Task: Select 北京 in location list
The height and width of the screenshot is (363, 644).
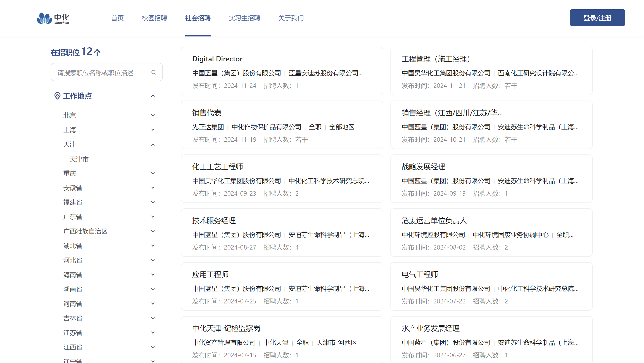Action: point(69,115)
